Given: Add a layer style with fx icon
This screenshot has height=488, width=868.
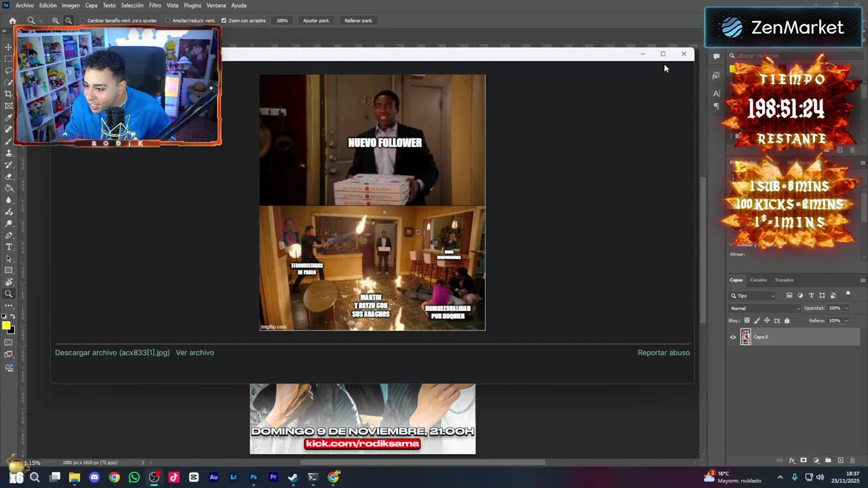Looking at the screenshot, I should click(x=791, y=460).
